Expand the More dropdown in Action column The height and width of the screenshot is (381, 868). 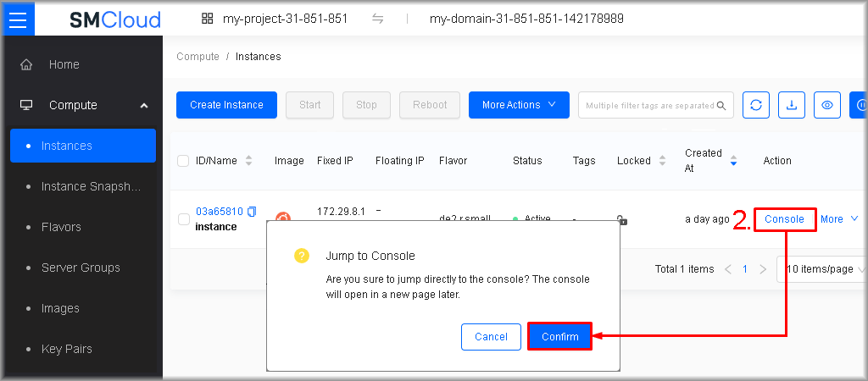(x=839, y=219)
